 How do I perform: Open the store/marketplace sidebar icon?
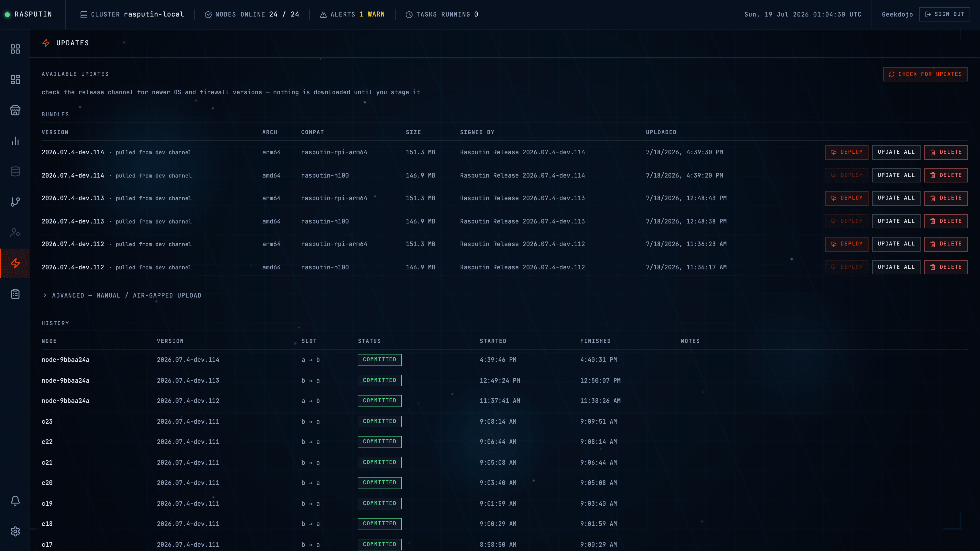(15, 110)
